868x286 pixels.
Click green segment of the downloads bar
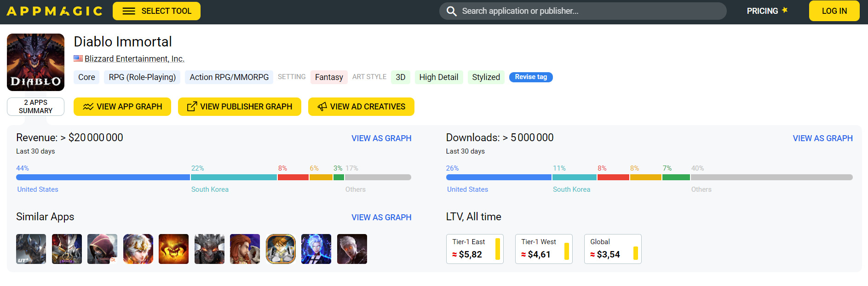click(676, 177)
